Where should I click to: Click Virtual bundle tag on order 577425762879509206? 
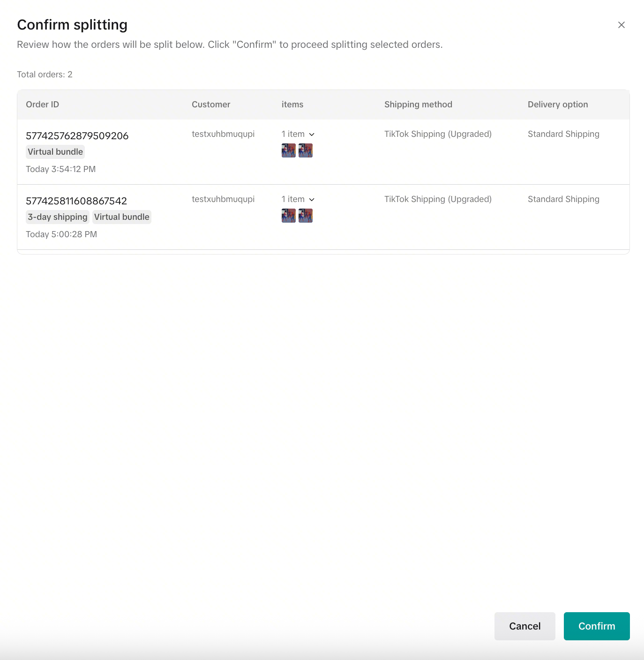(x=55, y=152)
